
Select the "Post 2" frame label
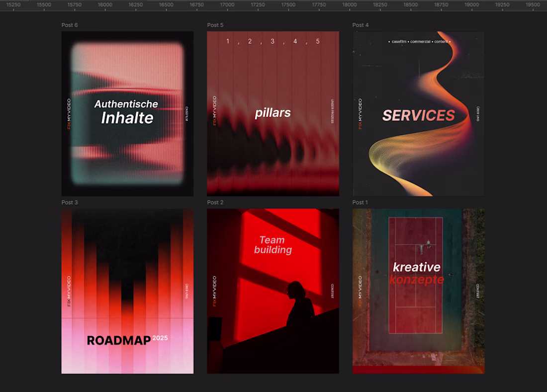tap(215, 202)
